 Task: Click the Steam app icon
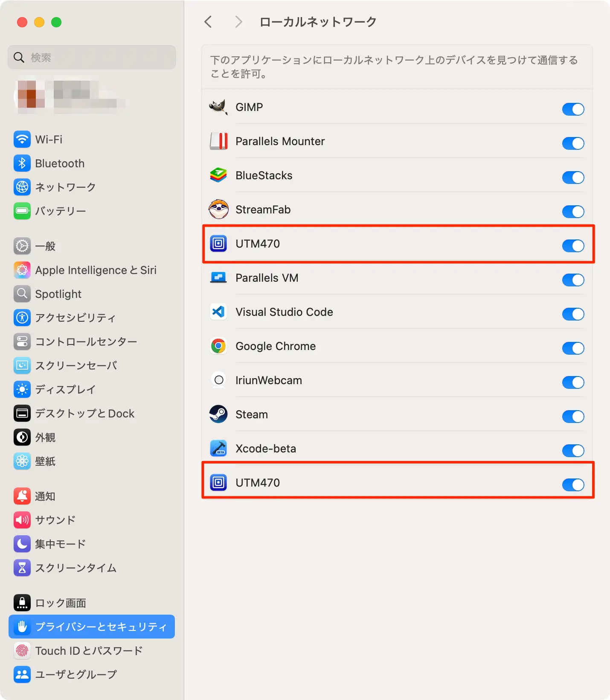pos(218,414)
